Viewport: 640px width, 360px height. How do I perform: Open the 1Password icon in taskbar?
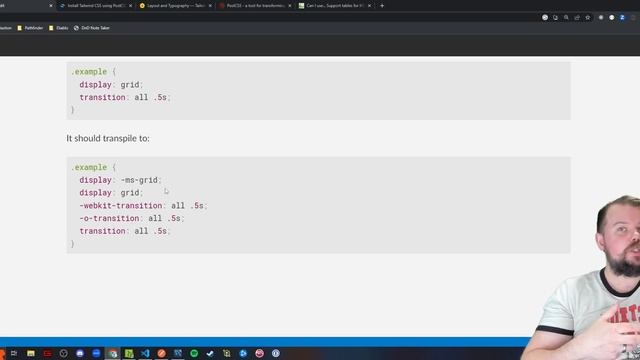coord(276,353)
